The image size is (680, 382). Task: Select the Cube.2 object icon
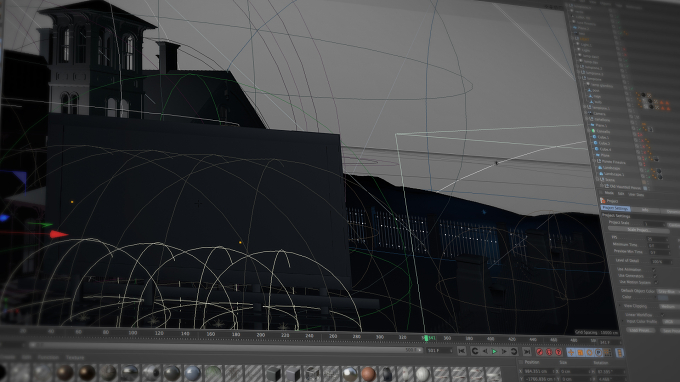(595, 143)
